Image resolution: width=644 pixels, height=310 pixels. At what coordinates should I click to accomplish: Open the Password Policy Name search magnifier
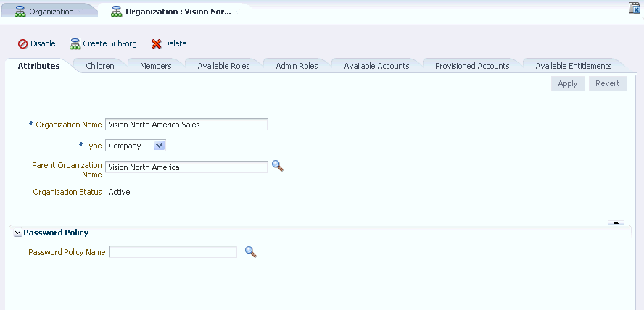click(251, 251)
